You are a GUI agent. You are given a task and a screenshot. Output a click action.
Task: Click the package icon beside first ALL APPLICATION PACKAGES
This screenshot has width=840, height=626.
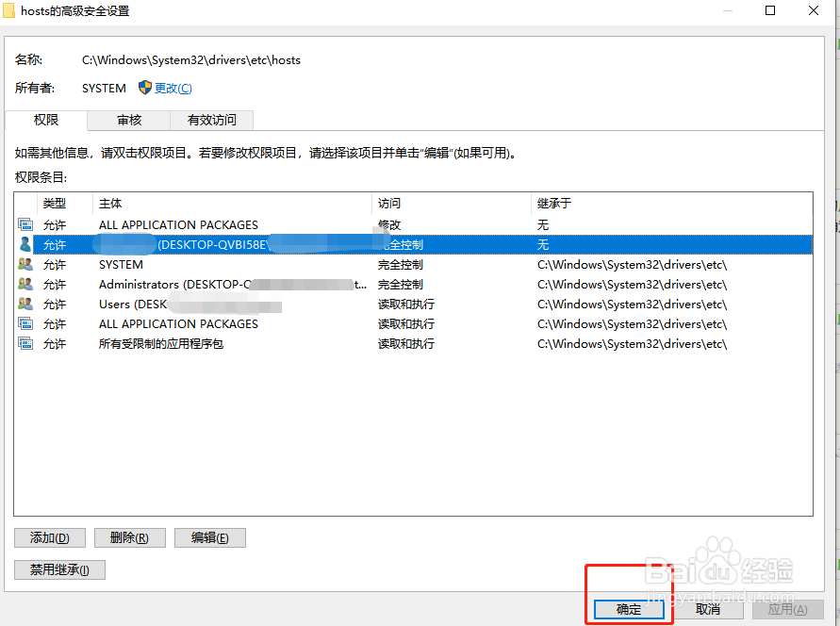[x=25, y=224]
